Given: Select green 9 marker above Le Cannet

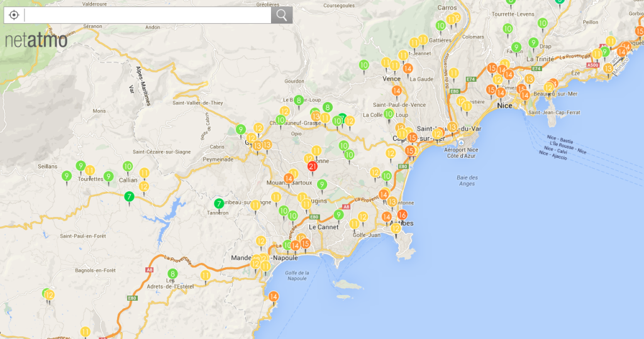Looking at the screenshot, I should 339,215.
